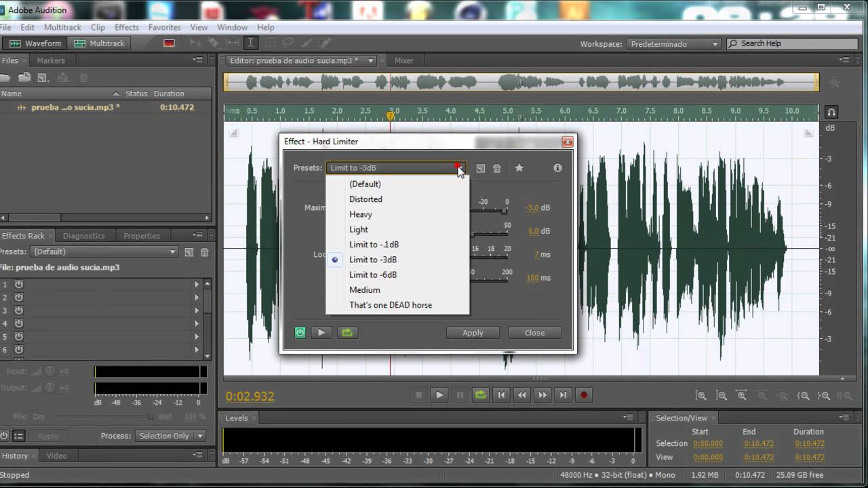Toggle power for effect slot 3
Screen dimensions: 868x488
(x=19, y=310)
